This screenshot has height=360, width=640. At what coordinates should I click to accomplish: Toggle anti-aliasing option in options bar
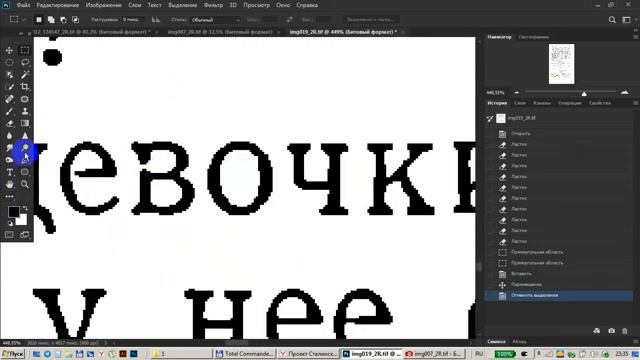[156, 20]
